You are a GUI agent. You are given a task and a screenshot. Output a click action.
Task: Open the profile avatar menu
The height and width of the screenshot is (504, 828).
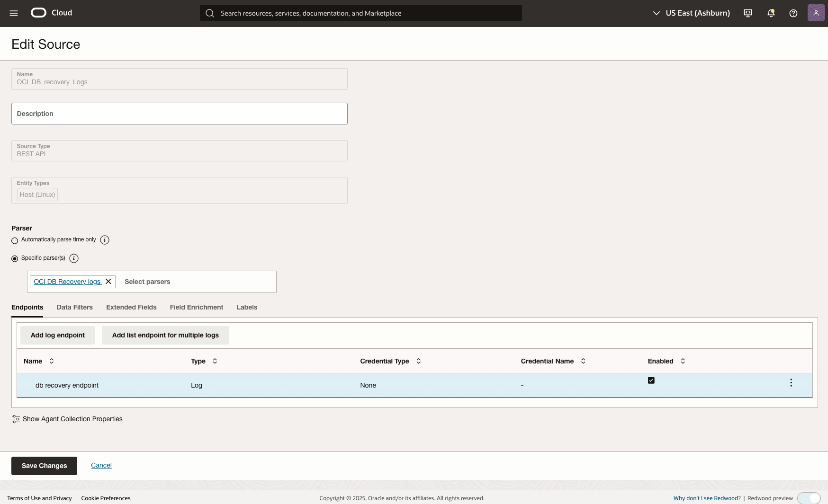pos(816,13)
